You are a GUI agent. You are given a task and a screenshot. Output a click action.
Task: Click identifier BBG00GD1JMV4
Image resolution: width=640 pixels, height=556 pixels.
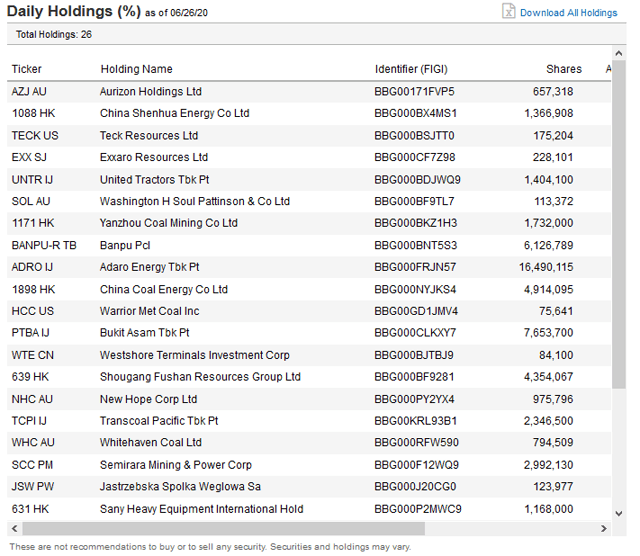[416, 311]
